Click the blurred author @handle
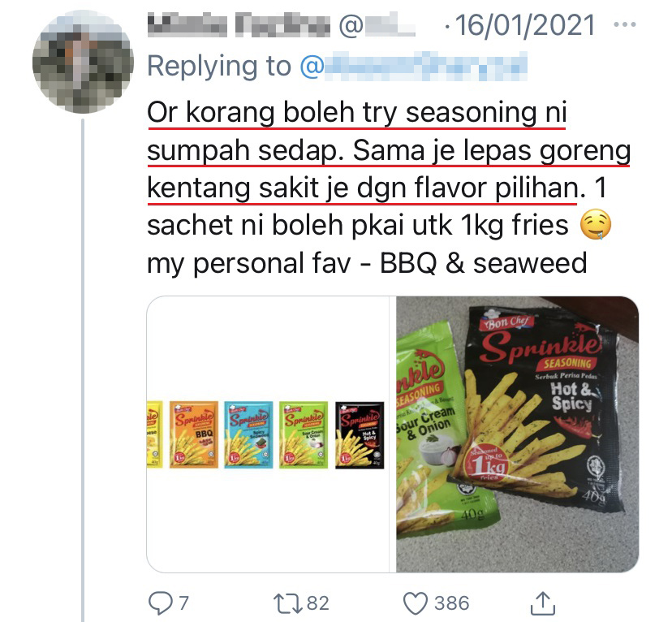This screenshot has width=672, height=622. pos(377,26)
